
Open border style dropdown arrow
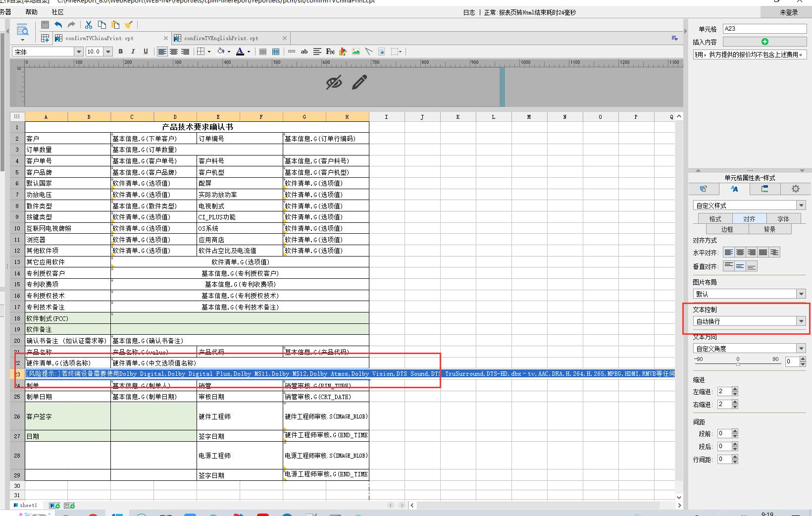(209, 52)
